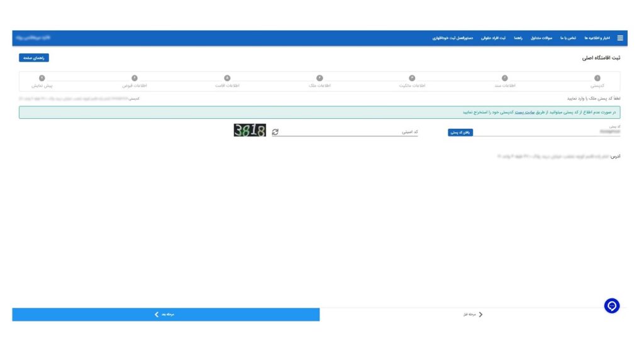This screenshot has width=644, height=348.
Task: Select step 3 'اطلاعات مالکیت' circle
Action: [x=412, y=78]
